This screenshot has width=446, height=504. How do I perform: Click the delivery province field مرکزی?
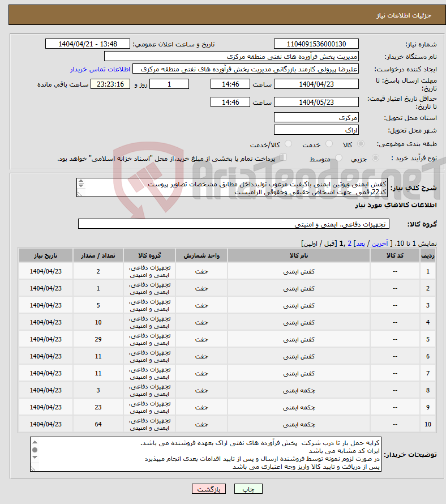(x=316, y=117)
